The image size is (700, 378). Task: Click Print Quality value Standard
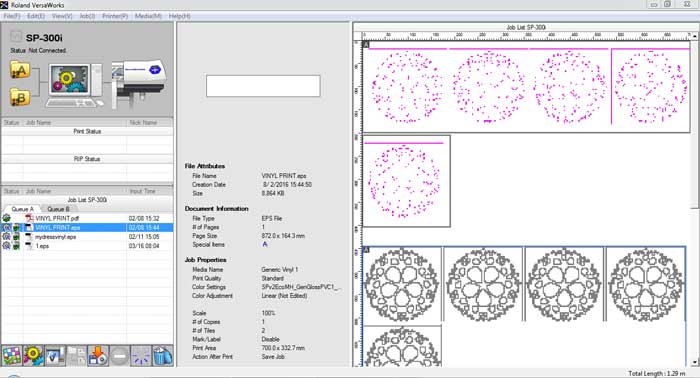(272, 278)
